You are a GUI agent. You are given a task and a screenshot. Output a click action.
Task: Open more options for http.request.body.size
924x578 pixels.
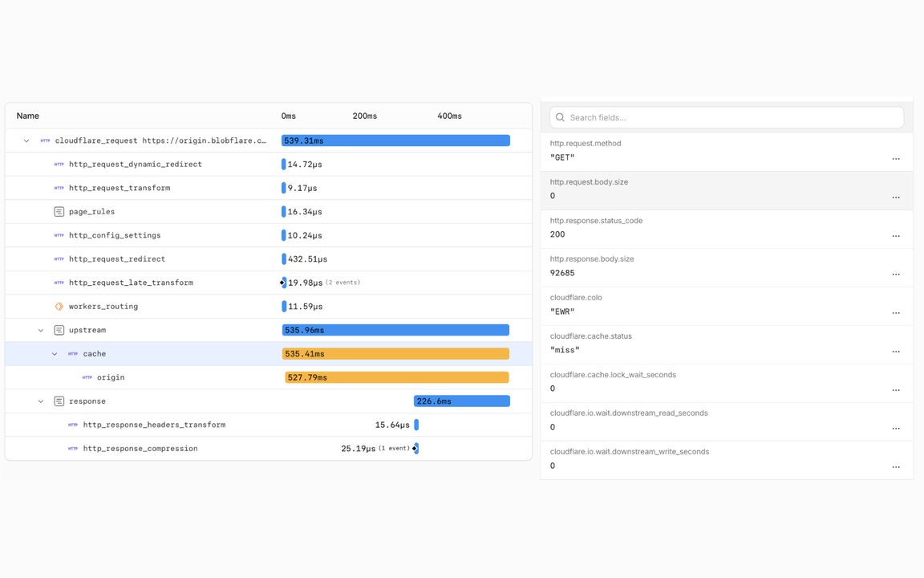[896, 197]
